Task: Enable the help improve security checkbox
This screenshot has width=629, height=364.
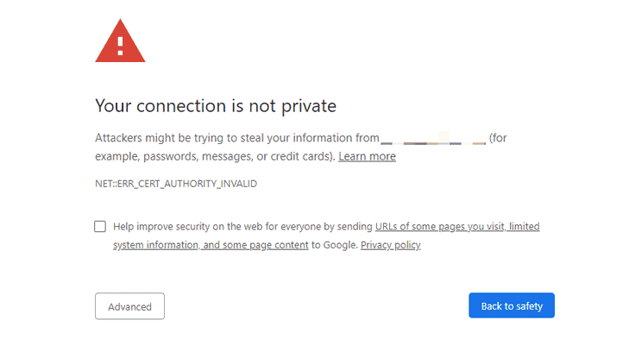Action: pos(100,227)
